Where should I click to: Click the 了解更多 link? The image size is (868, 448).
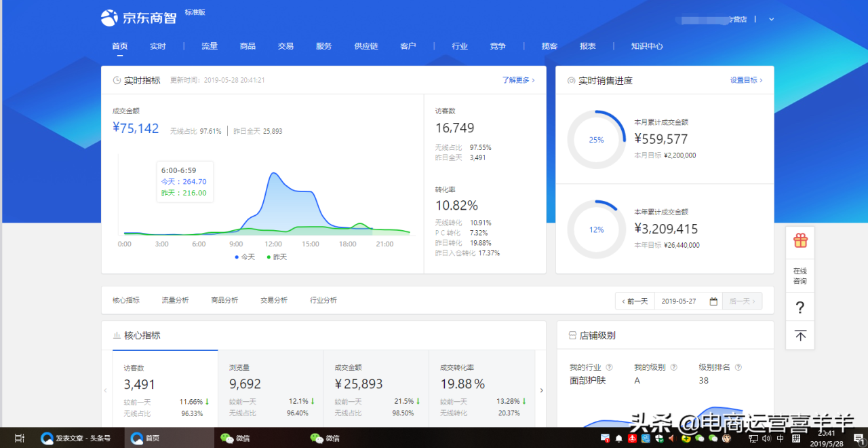(517, 80)
